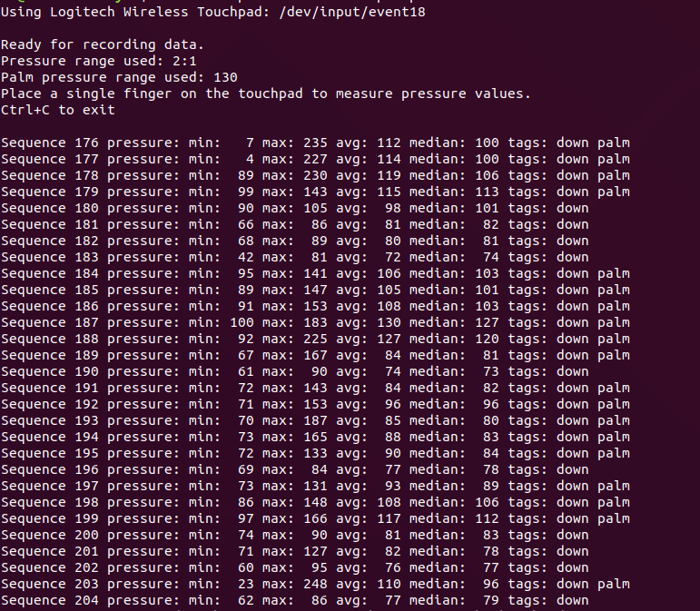
Task: Click the Sequence 176 output line
Action: (x=315, y=143)
